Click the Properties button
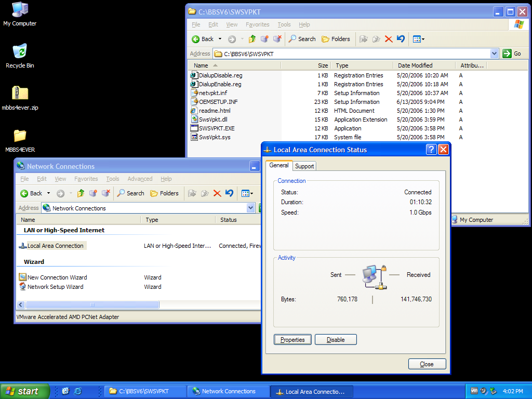 [292, 340]
